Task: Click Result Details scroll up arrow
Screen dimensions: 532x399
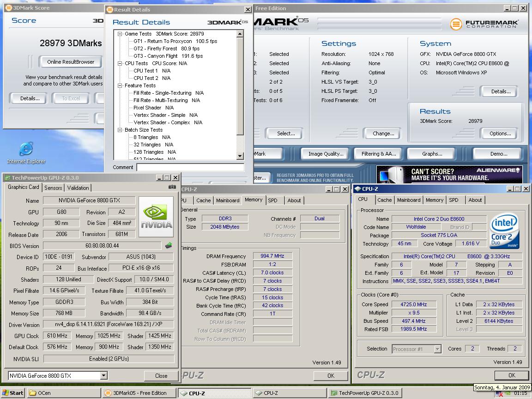Action: tap(240, 34)
